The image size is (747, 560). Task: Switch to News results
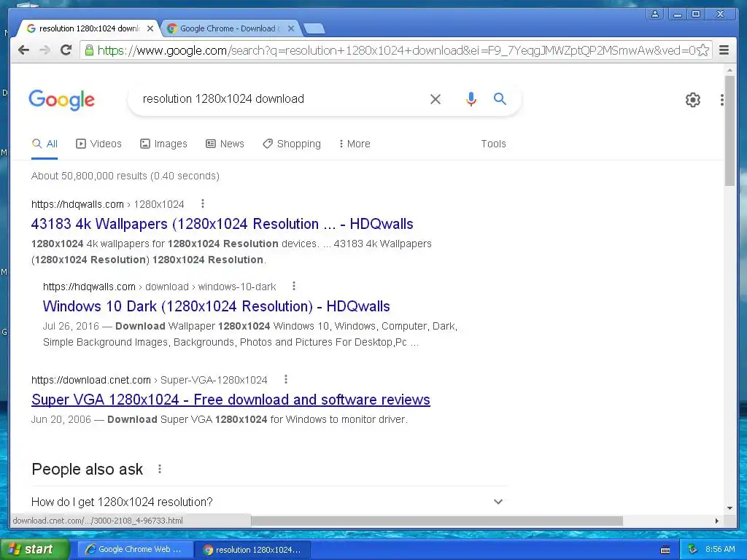click(225, 144)
